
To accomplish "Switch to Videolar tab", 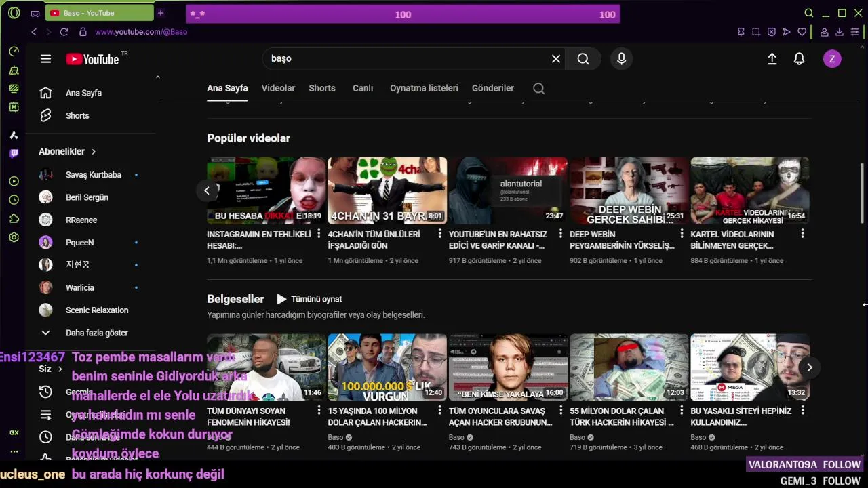I will pos(278,88).
